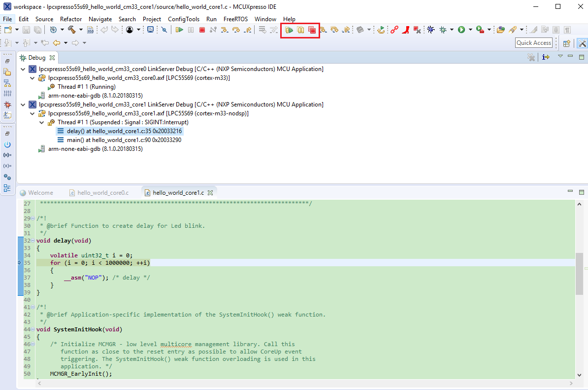The height and width of the screenshot is (390, 588).
Task: Open the Navigate menu
Action: click(100, 19)
